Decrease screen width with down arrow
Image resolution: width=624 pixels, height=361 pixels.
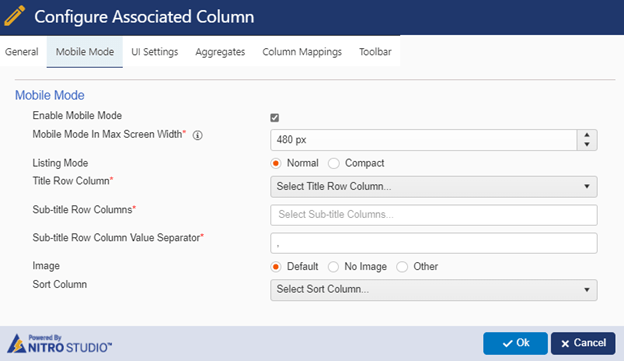pos(587,144)
